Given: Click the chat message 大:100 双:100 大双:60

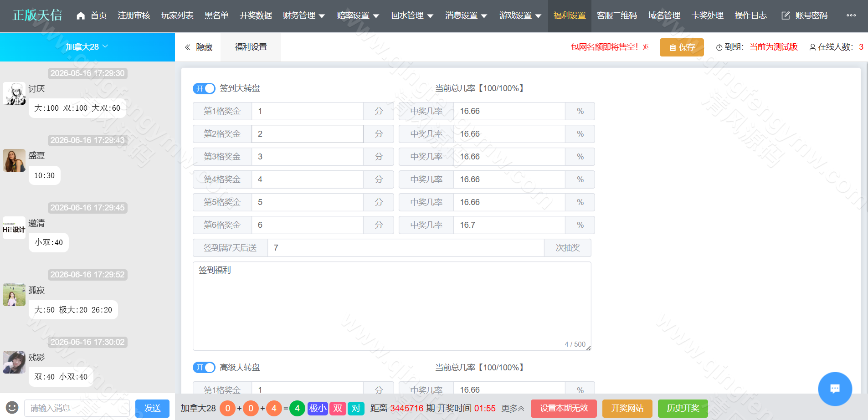Looking at the screenshot, I should 77,108.
